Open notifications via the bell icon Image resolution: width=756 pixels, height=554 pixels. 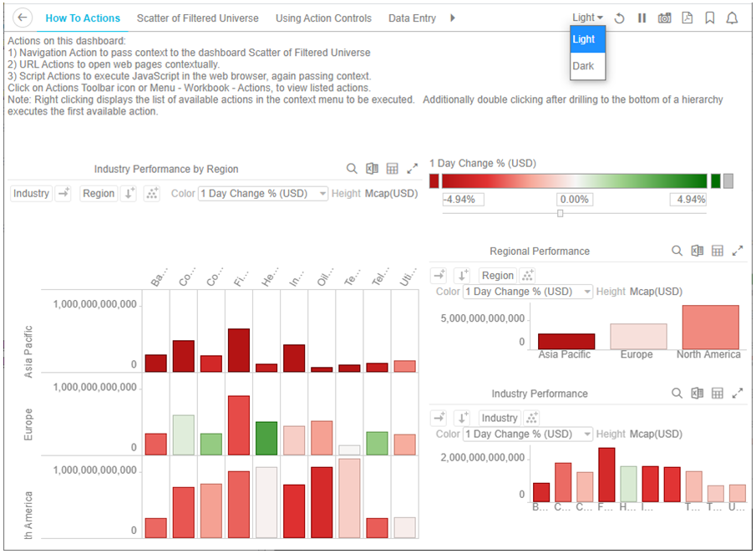(x=733, y=18)
